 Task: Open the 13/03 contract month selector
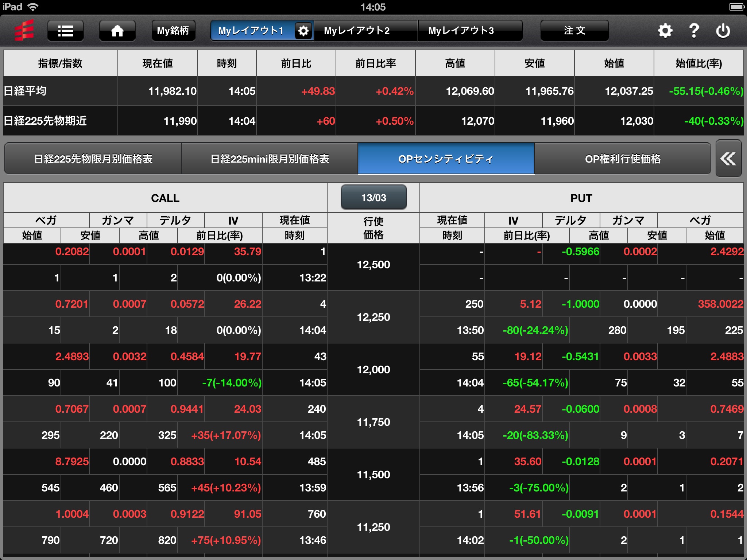pos(373,197)
